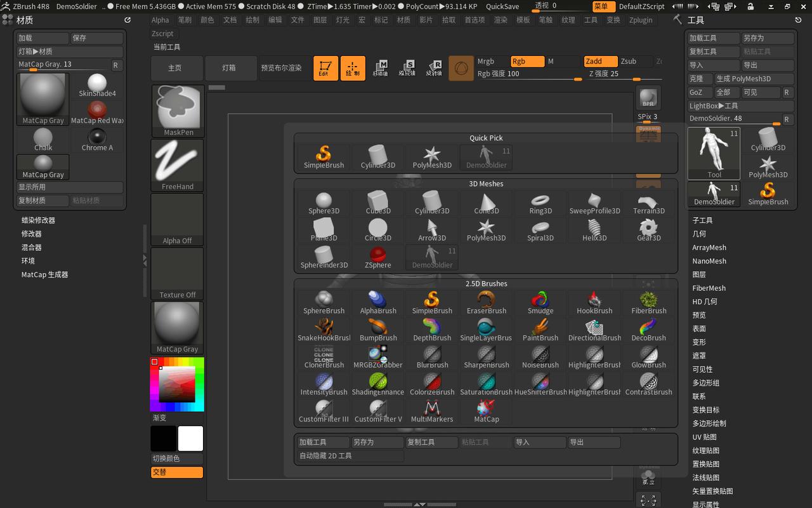Image resolution: width=812 pixels, height=508 pixels.
Task: Adjust the Rgb 强度 slider
Action: 530,74
